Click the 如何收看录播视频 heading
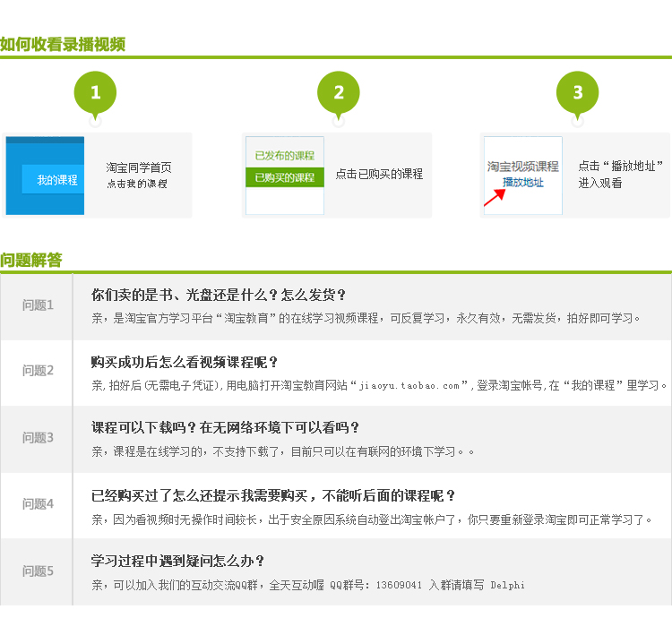Viewport: 672px width, 618px height. (63, 44)
